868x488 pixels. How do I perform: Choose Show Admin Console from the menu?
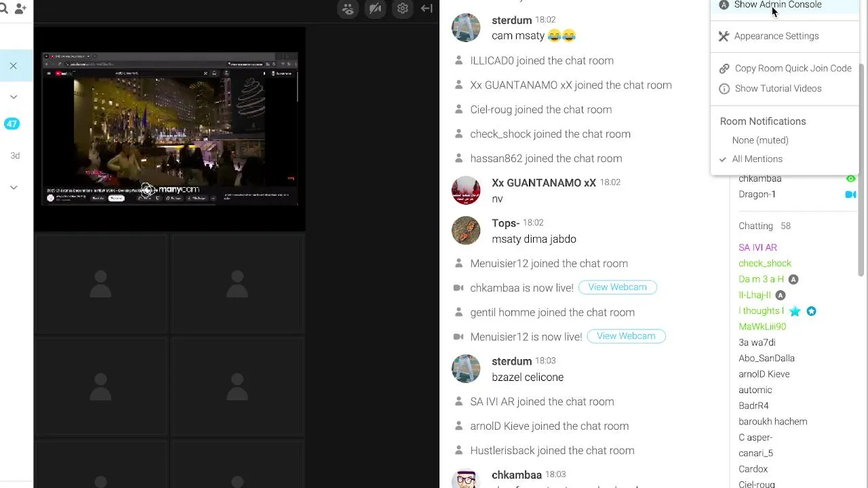[x=778, y=5]
